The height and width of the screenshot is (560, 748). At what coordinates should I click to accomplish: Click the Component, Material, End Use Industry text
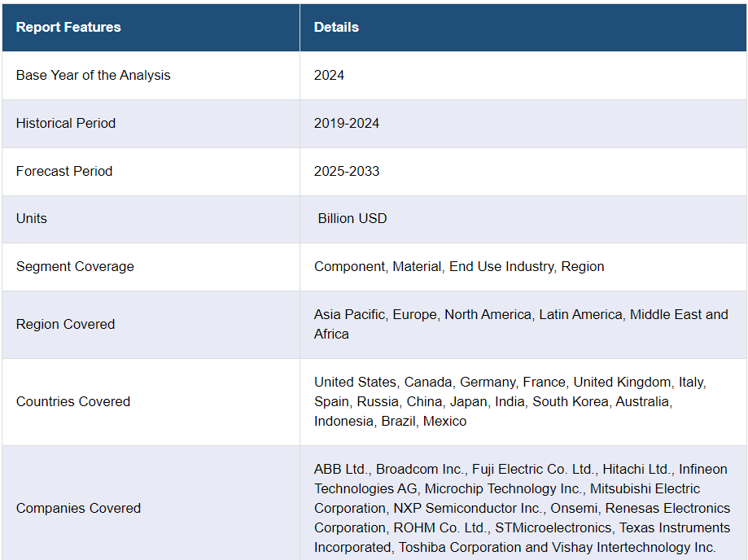[435, 267]
